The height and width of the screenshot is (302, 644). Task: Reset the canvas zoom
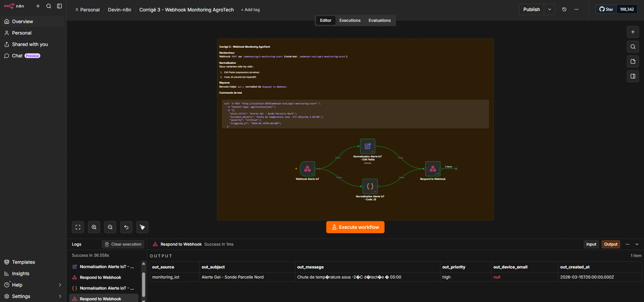pyautogui.click(x=126, y=227)
